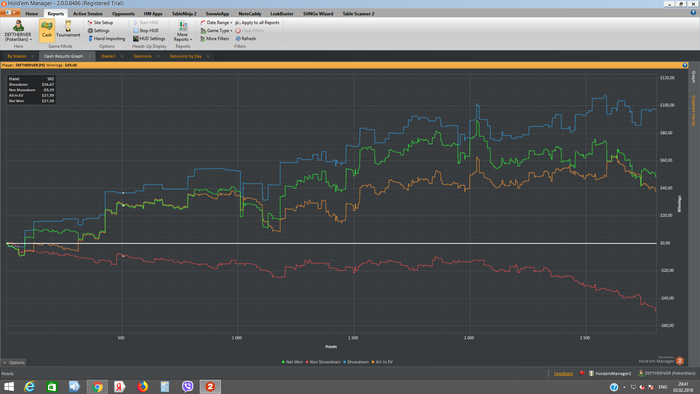
Task: Click HoldemManager2 database in status bar
Action: (610, 373)
